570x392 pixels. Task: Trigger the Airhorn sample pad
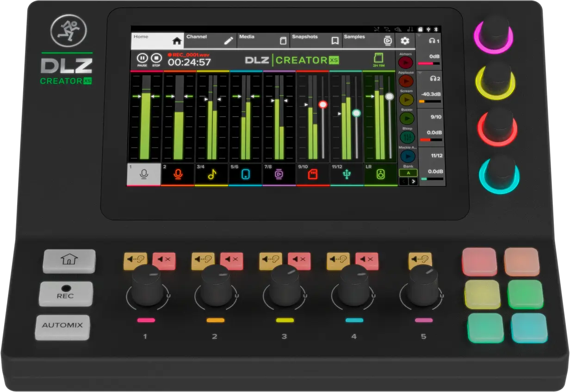406,63
